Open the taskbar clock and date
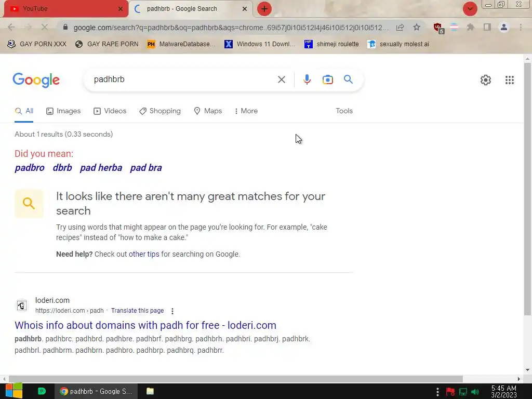 tap(504, 392)
